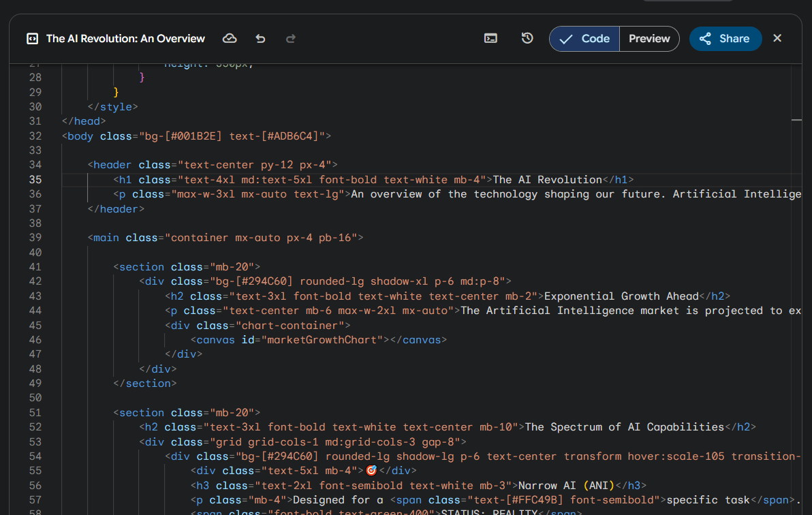812x515 pixels.
Task: Open the console panel
Action: pos(490,39)
